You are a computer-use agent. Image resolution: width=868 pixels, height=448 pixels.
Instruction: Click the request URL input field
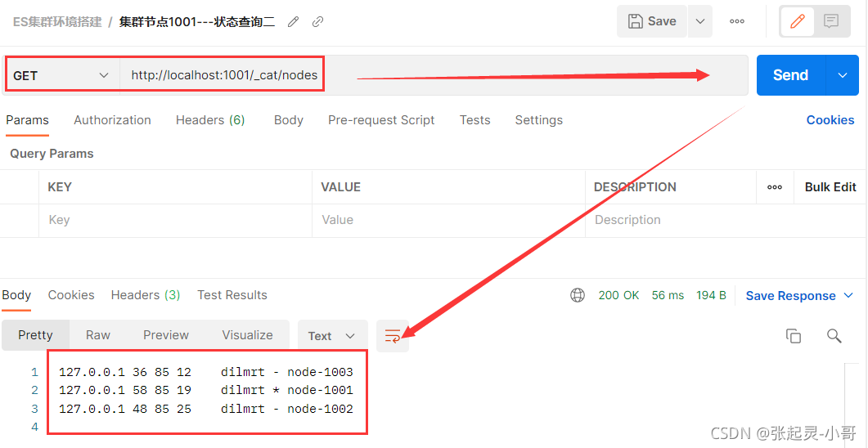click(x=434, y=75)
